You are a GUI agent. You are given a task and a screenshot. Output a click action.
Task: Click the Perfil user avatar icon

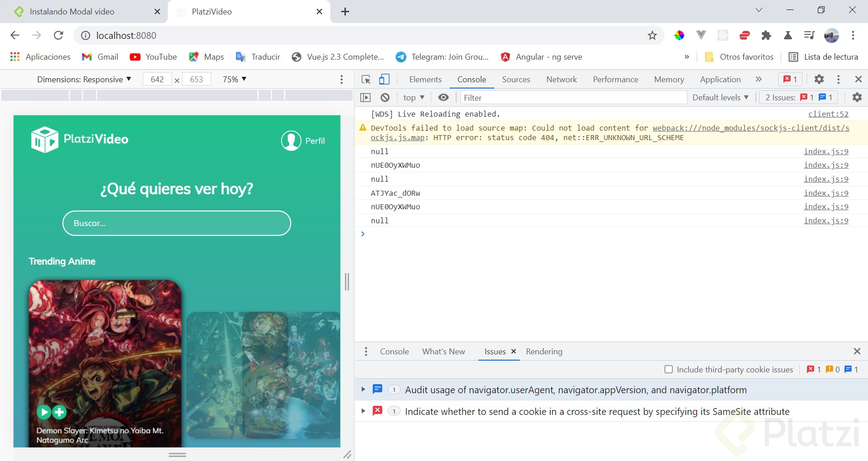pos(291,141)
